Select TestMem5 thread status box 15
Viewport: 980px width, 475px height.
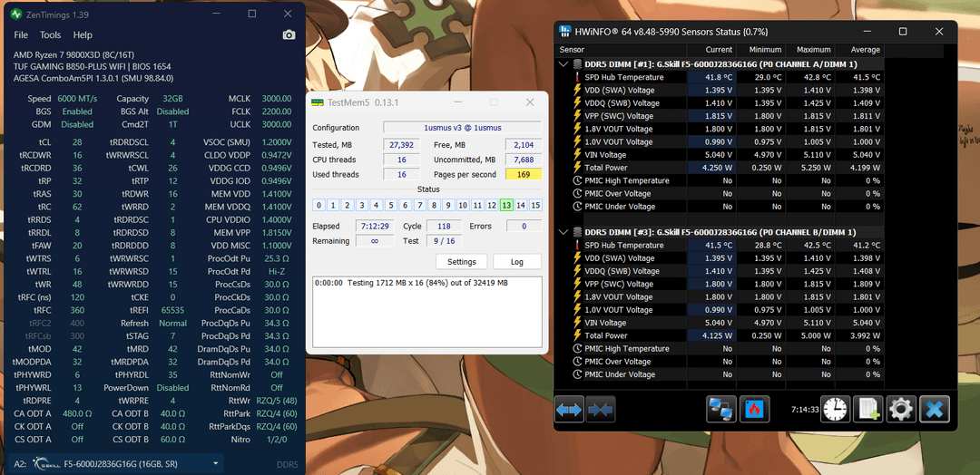click(x=535, y=206)
